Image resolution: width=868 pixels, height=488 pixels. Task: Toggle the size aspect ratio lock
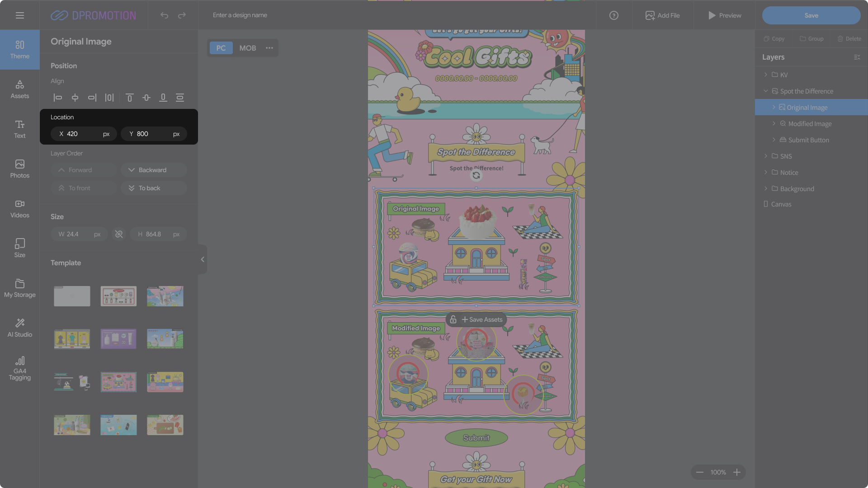(x=119, y=234)
